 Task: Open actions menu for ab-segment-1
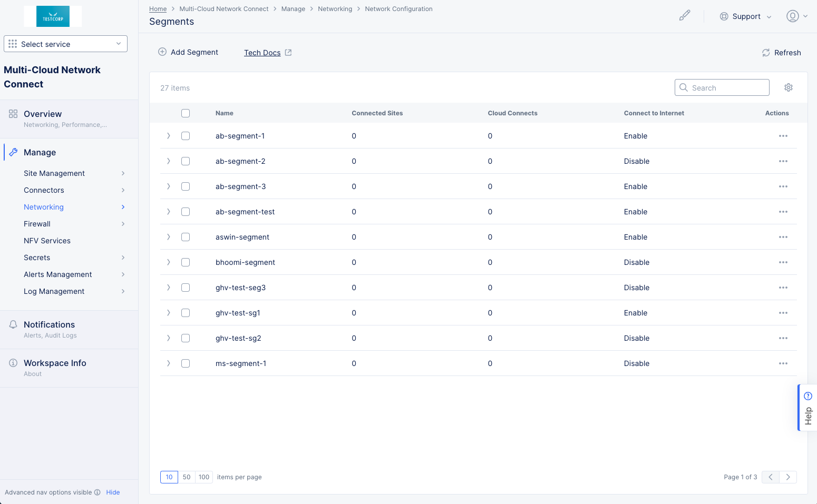783,136
